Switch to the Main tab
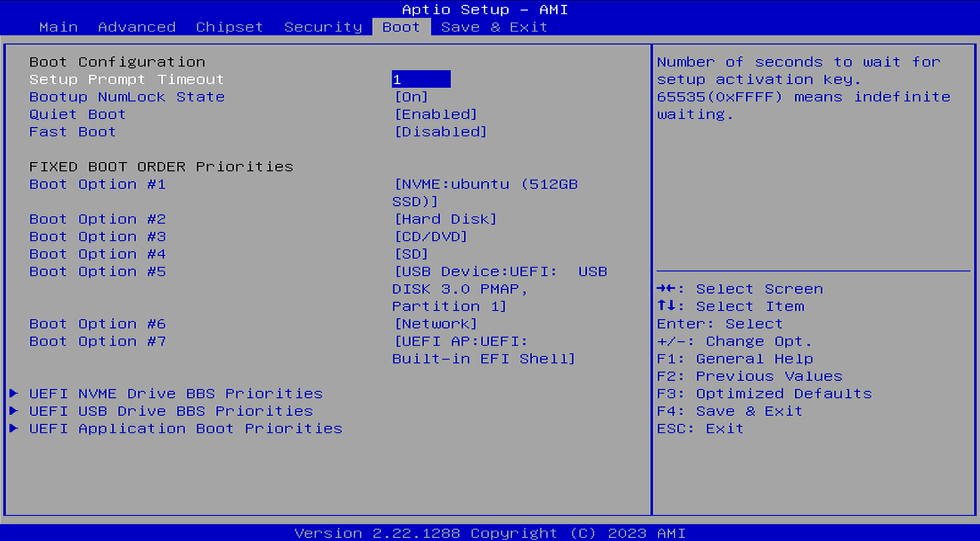Viewport: 980px width, 541px height. coord(58,27)
